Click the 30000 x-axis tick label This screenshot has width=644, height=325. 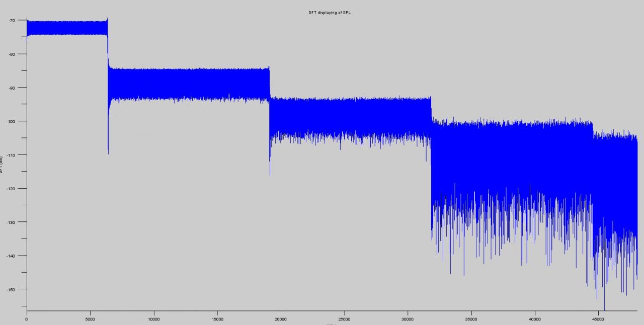coord(408,319)
